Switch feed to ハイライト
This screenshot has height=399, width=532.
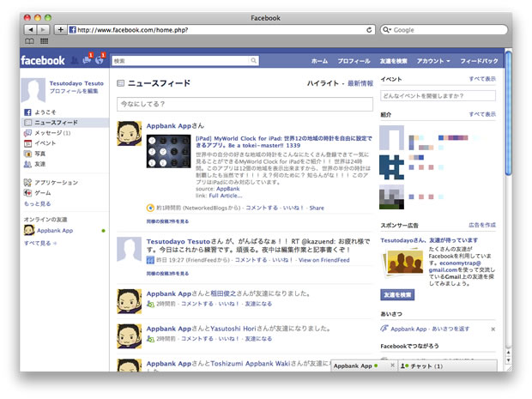[323, 83]
